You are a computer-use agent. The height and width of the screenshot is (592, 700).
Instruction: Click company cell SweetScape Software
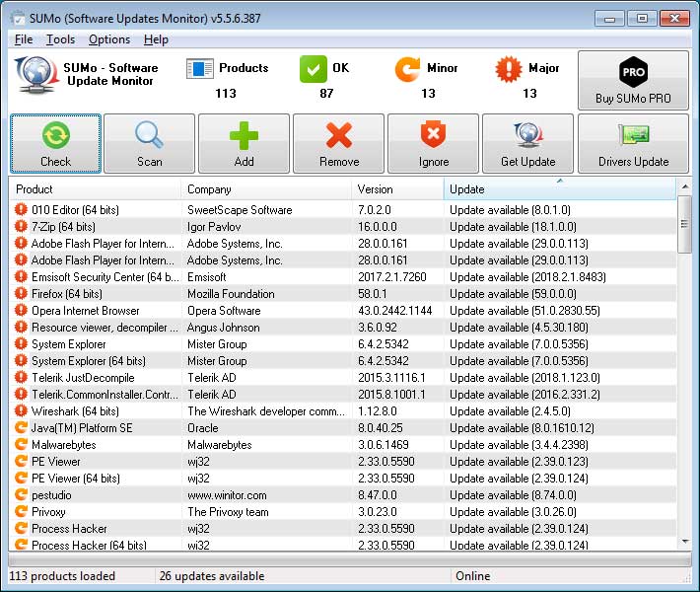click(x=240, y=210)
